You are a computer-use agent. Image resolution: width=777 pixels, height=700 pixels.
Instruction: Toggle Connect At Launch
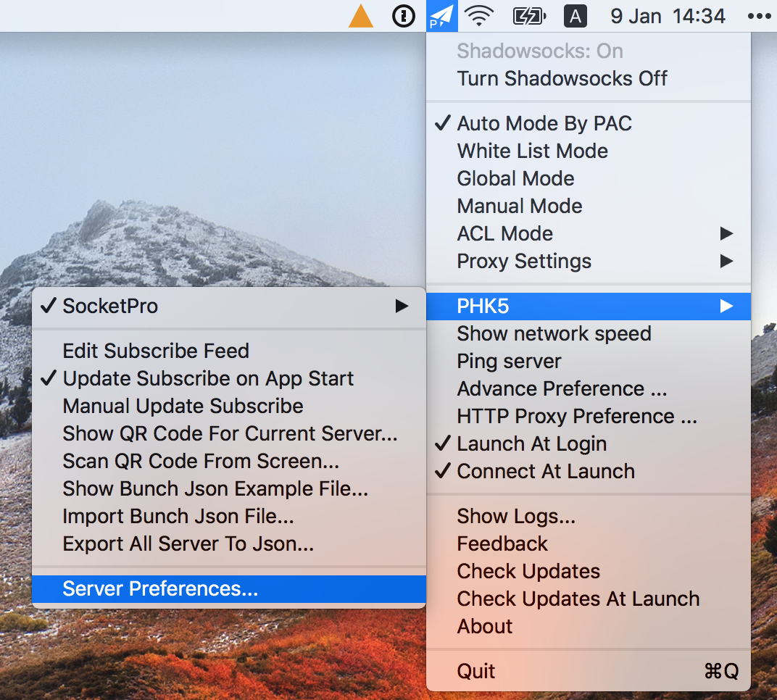tap(589, 471)
